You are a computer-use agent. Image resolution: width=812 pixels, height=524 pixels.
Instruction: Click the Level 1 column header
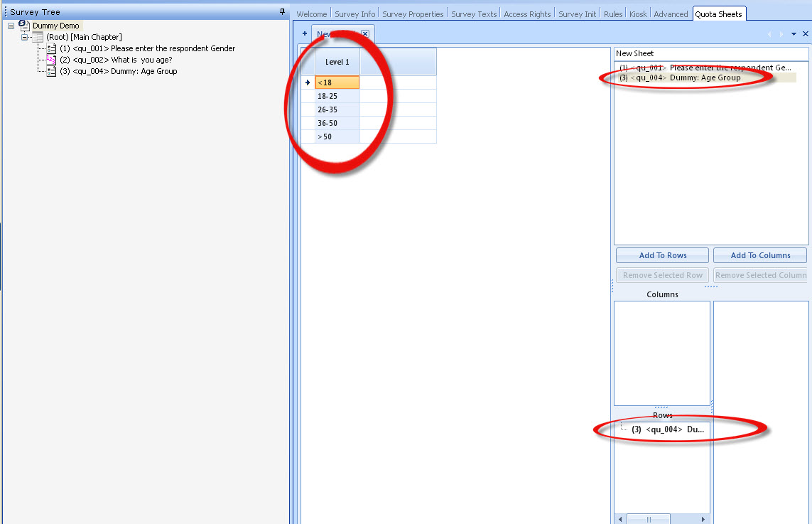click(337, 62)
